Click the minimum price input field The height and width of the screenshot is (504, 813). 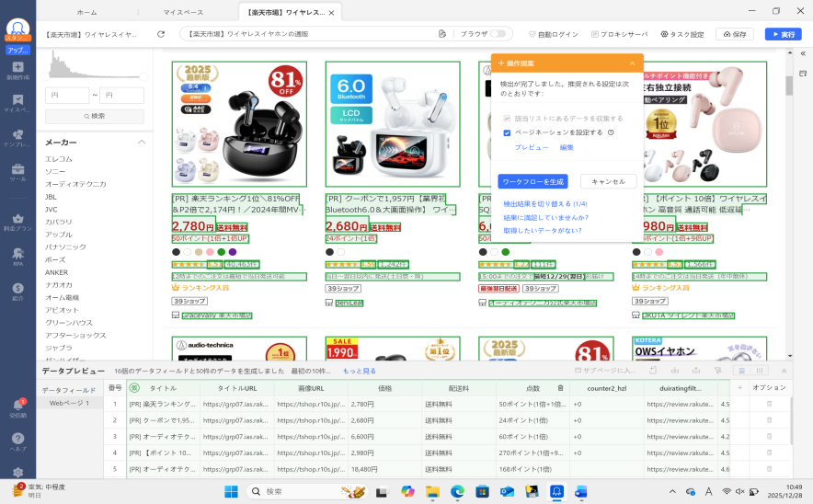coord(66,95)
